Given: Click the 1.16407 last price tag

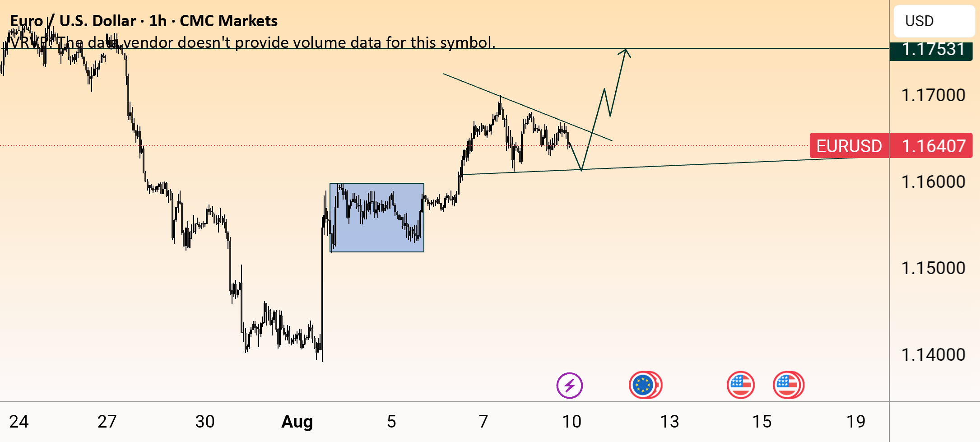Looking at the screenshot, I should tap(933, 146).
